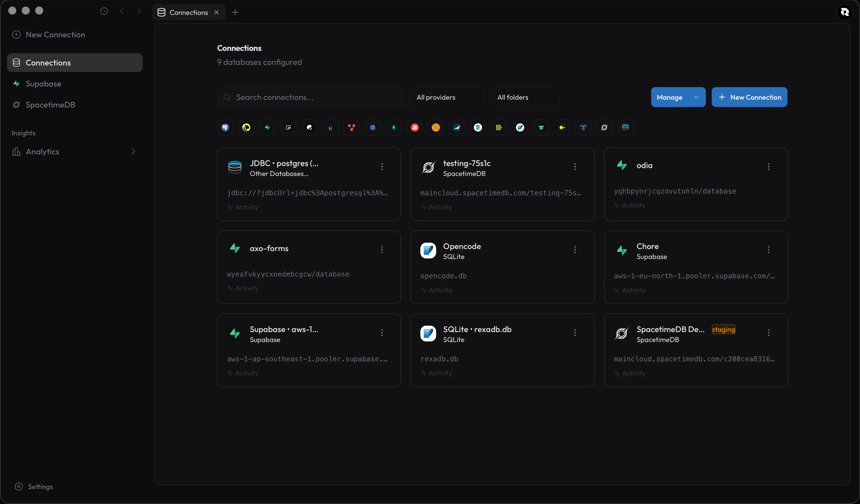Image resolution: width=860 pixels, height=504 pixels.
Task: Open options menu for odia card
Action: 768,166
